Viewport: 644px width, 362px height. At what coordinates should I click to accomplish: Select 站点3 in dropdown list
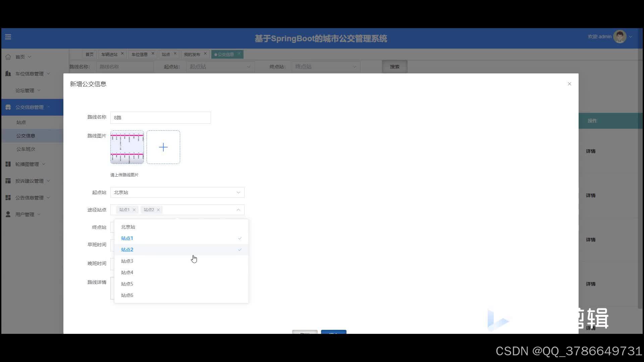point(127,261)
